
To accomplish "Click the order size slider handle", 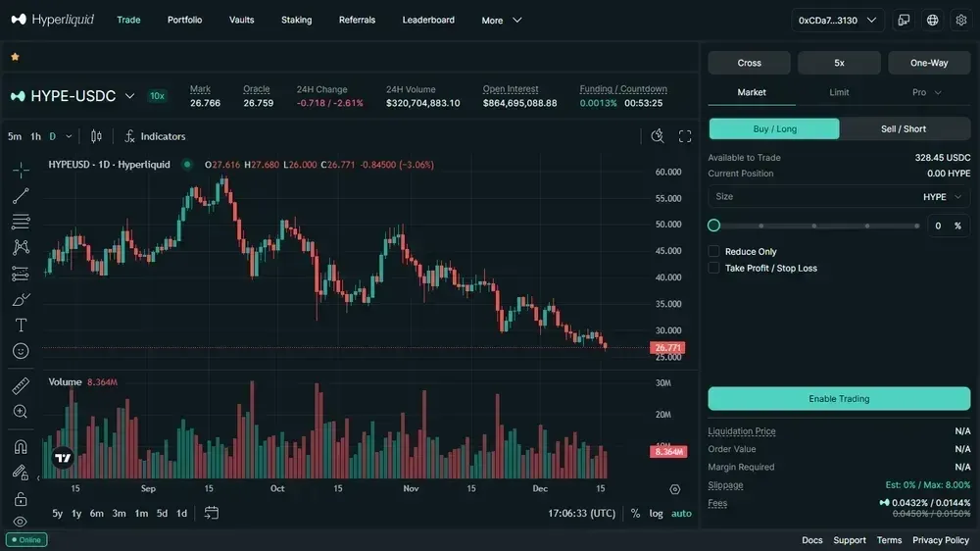I will [x=713, y=225].
